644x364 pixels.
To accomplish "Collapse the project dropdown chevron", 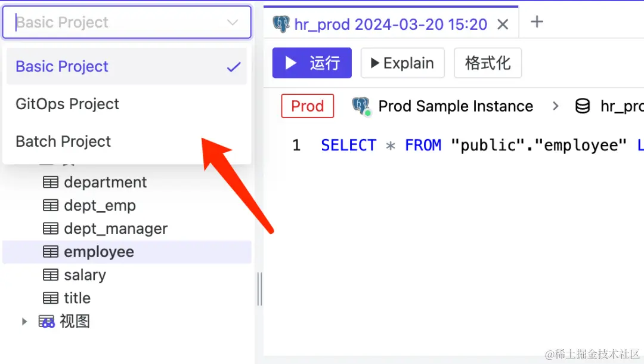I will coord(233,22).
